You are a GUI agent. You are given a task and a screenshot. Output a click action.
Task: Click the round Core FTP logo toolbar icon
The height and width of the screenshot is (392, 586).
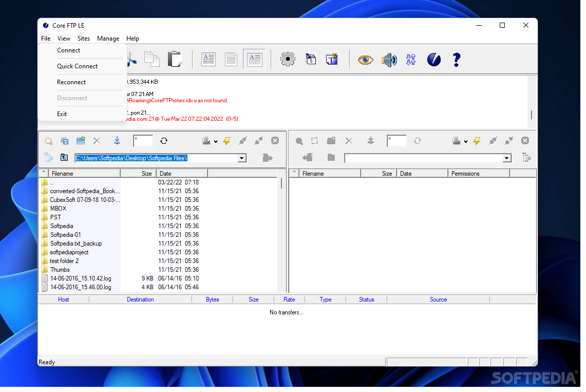pyautogui.click(x=433, y=60)
